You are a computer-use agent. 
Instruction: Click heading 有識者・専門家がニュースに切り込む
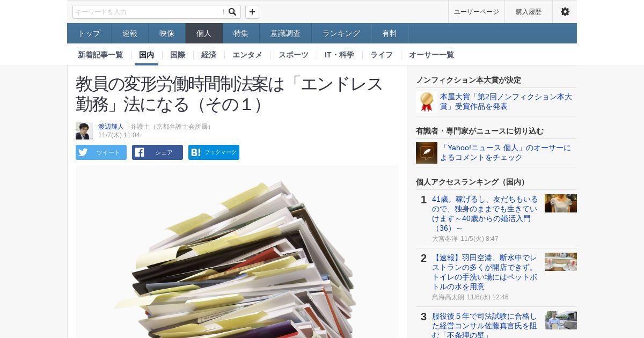480,131
